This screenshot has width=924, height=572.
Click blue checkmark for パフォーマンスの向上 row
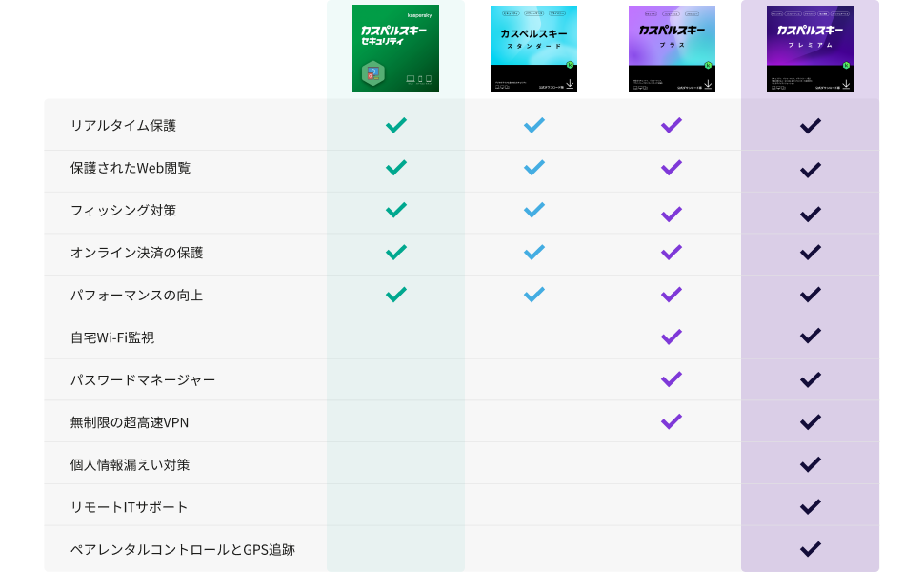pos(534,295)
